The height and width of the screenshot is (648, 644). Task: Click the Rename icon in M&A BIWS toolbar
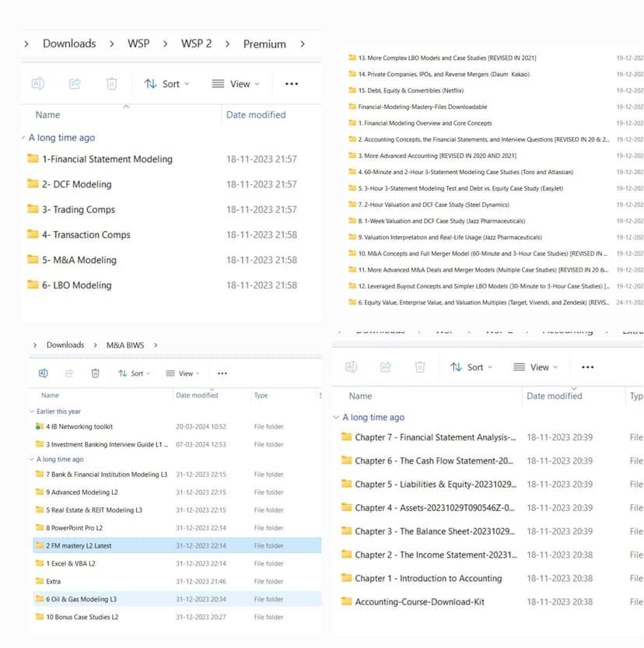click(44, 373)
